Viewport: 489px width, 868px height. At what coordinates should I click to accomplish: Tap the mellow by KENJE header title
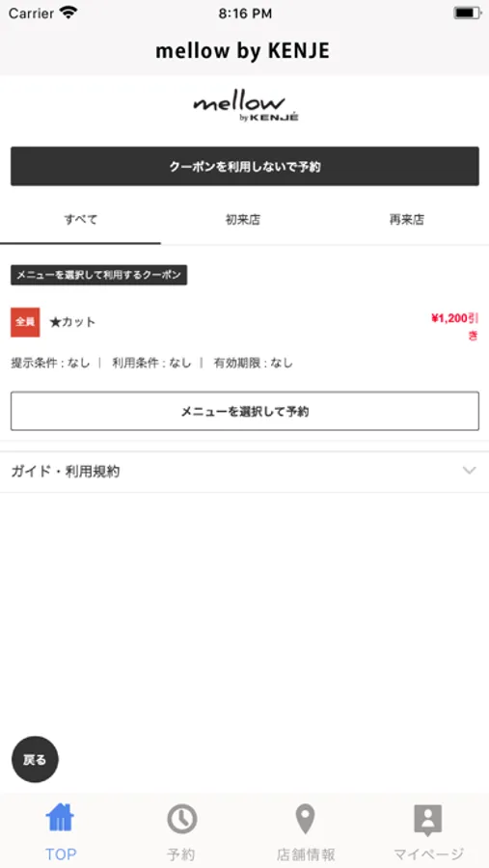point(242,51)
